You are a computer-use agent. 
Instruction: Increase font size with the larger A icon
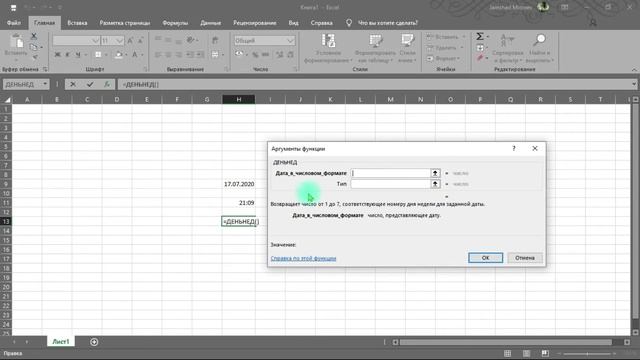click(130, 40)
